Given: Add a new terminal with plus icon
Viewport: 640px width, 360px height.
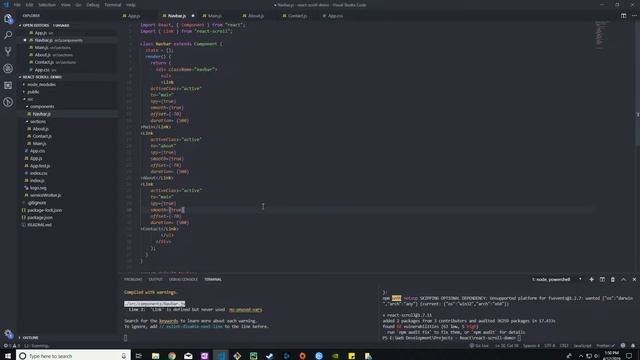Looking at the screenshot, I should pos(591,280).
